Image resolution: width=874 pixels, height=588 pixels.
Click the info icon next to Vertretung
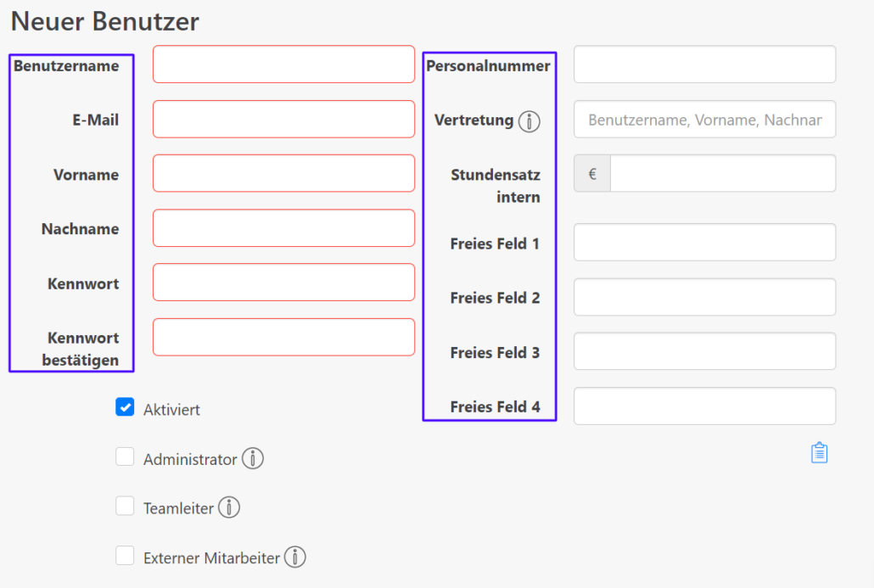(529, 121)
